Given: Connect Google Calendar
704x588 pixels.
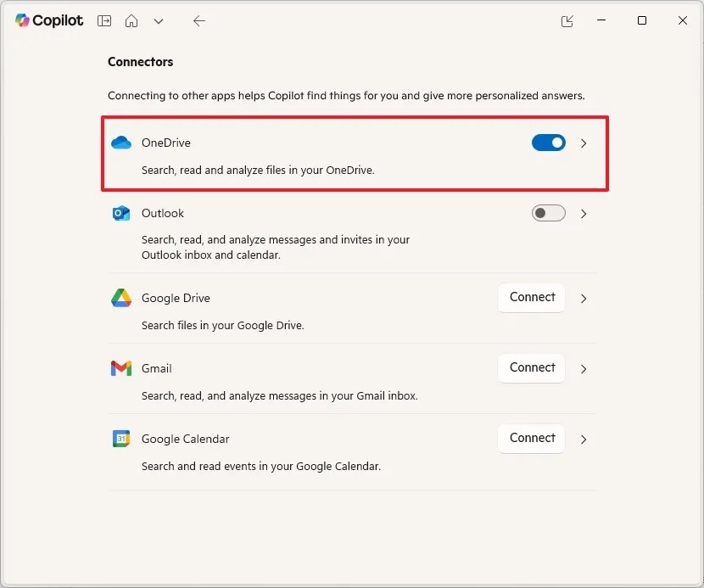Looking at the screenshot, I should tap(531, 439).
